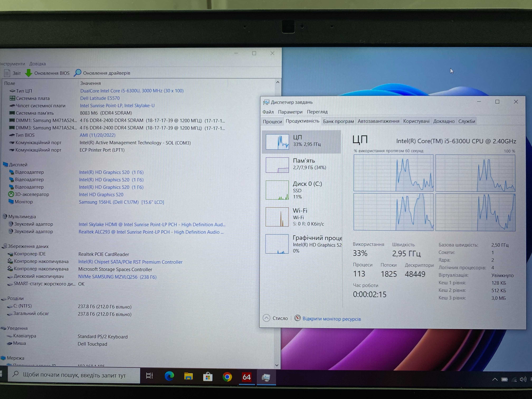532x399 pixels.
Task: Open Task View from the taskbar
Action: click(x=149, y=376)
